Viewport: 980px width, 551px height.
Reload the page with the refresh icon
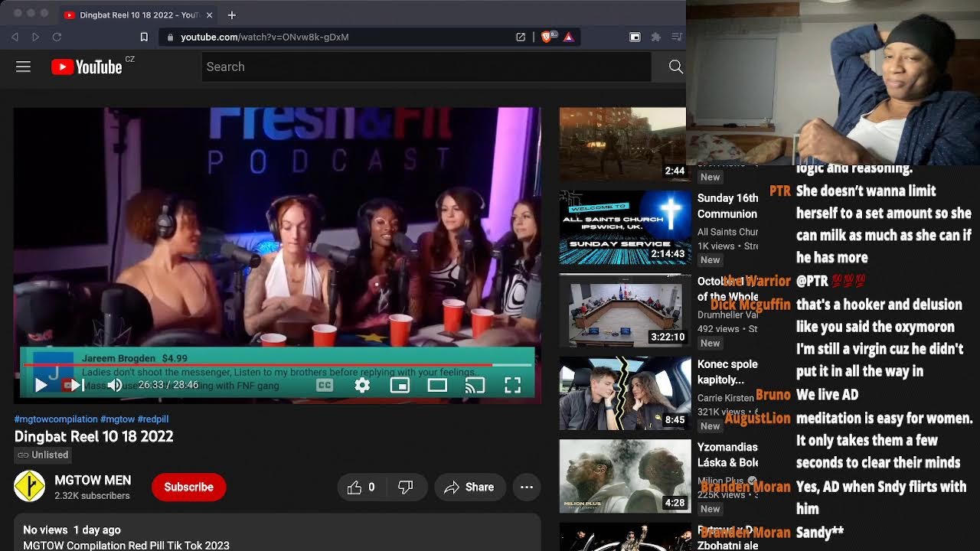[57, 37]
